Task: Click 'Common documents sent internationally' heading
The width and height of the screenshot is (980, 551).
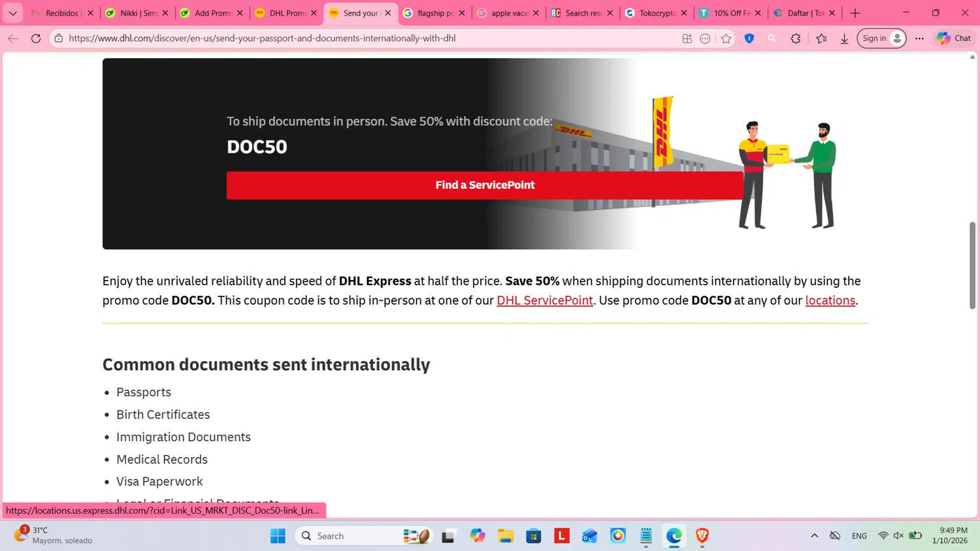Action: (x=266, y=364)
